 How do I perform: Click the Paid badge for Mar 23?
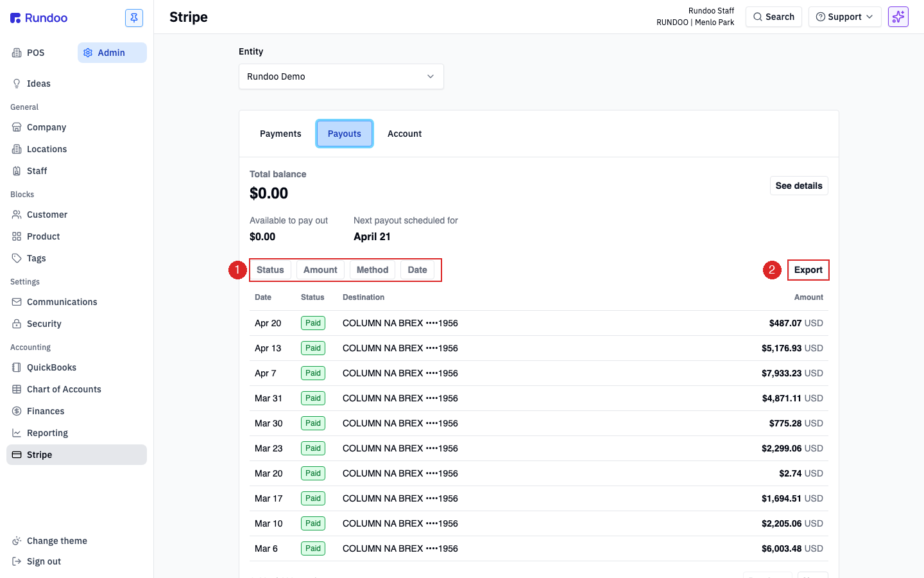pos(313,448)
